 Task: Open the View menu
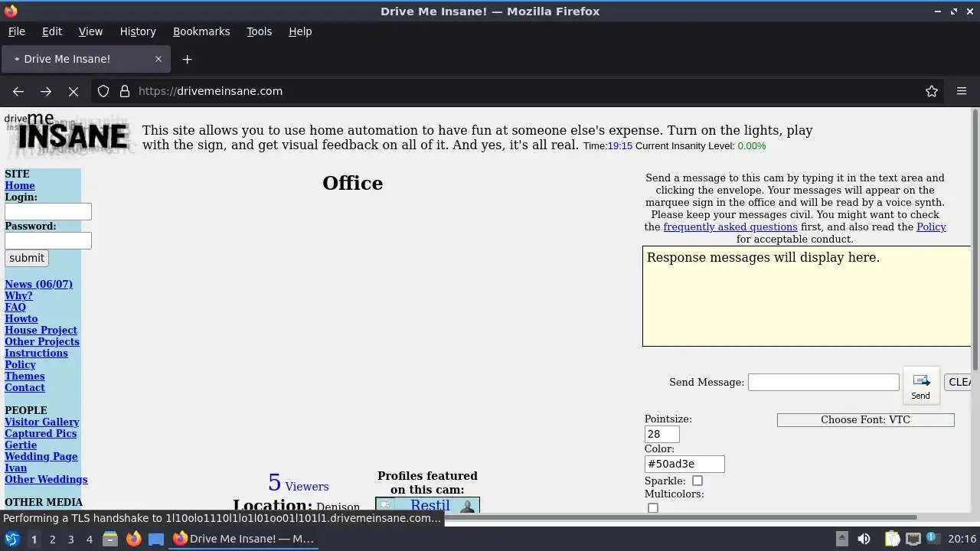[x=90, y=31]
